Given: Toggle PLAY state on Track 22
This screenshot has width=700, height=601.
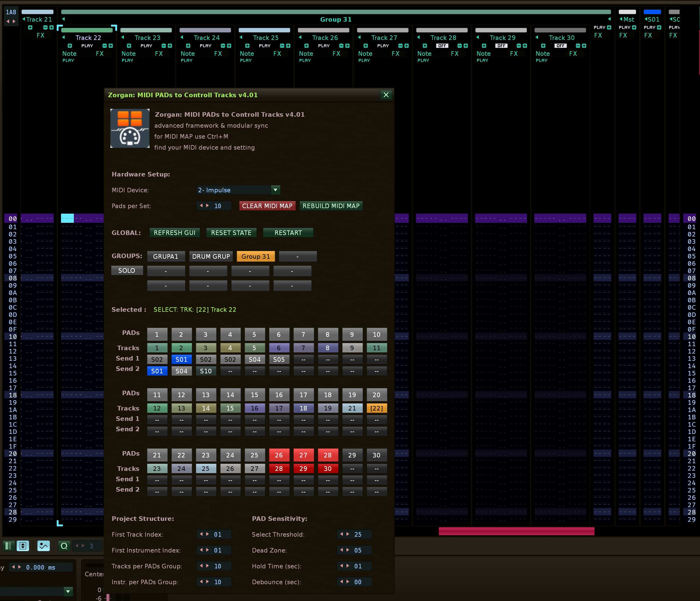Looking at the screenshot, I should [87, 46].
